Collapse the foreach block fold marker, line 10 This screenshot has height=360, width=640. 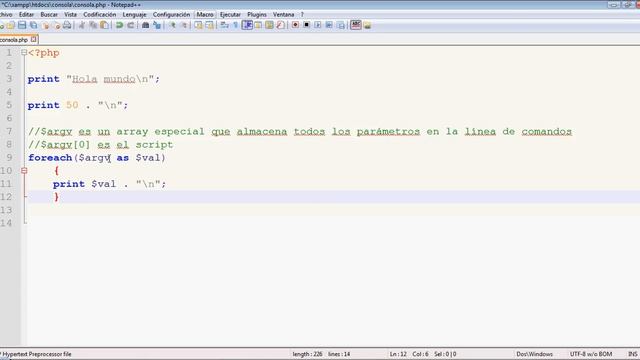pos(24,171)
